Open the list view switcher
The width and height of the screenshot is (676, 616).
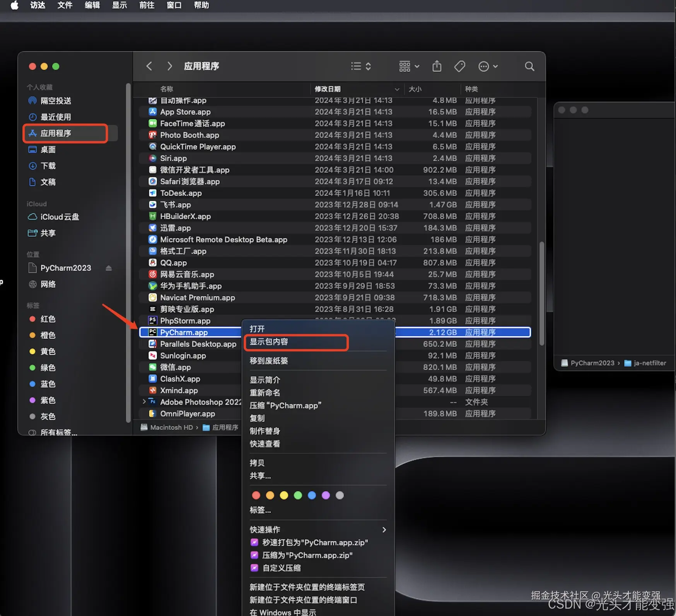pyautogui.click(x=361, y=66)
